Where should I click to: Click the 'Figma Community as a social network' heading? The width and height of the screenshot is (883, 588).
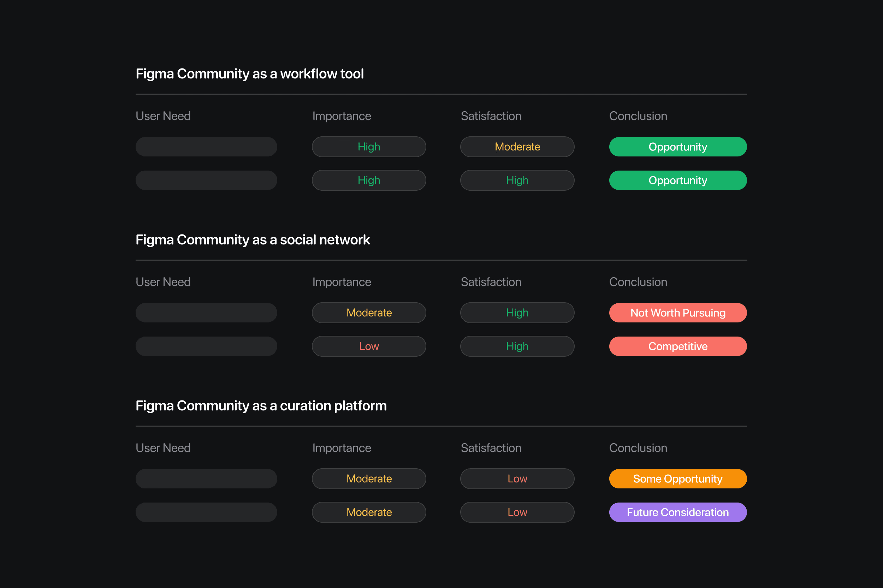click(x=252, y=240)
